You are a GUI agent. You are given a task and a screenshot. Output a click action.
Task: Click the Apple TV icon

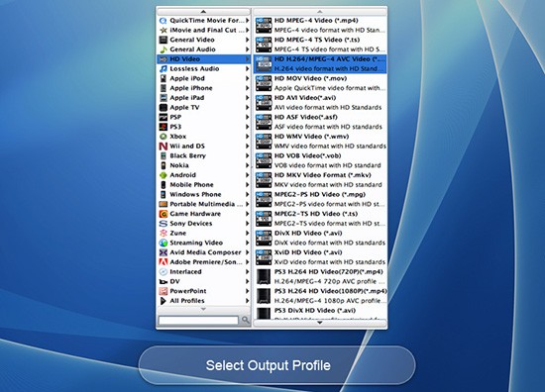coord(163,108)
